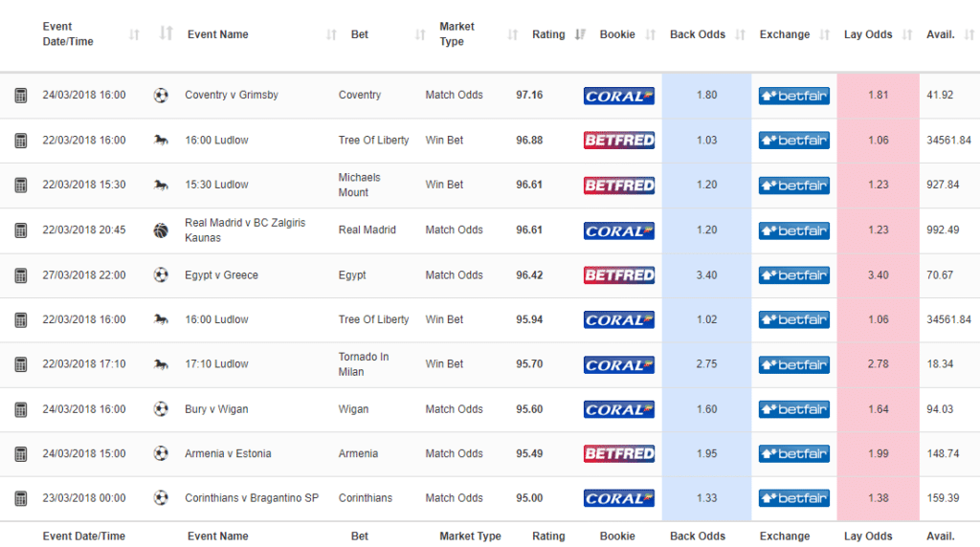Screen dimensions: 980x547
Task: Click Coral logo in 16:00 Ludlow row
Action: tap(619, 319)
